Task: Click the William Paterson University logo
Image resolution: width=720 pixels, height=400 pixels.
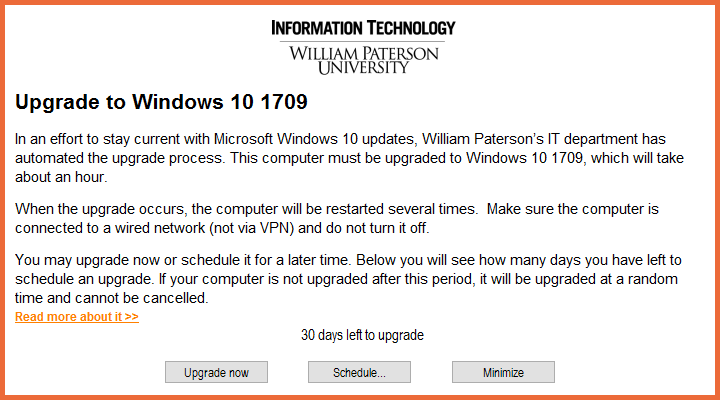Action: 363,59
